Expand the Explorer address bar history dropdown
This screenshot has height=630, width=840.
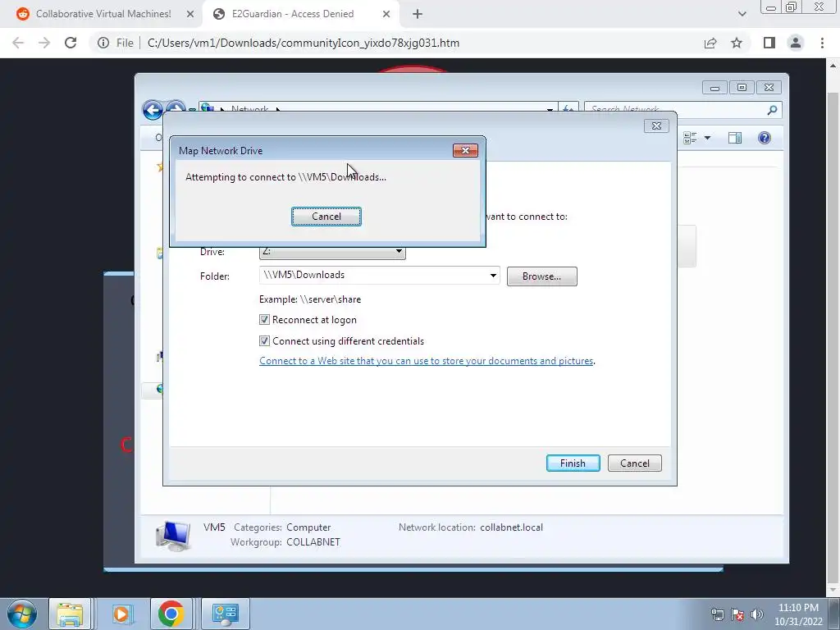coord(550,110)
